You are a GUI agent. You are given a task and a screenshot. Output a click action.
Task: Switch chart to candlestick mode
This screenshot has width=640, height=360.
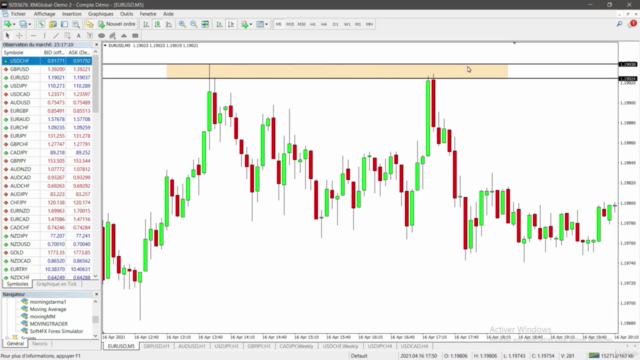pyautogui.click(x=157, y=24)
